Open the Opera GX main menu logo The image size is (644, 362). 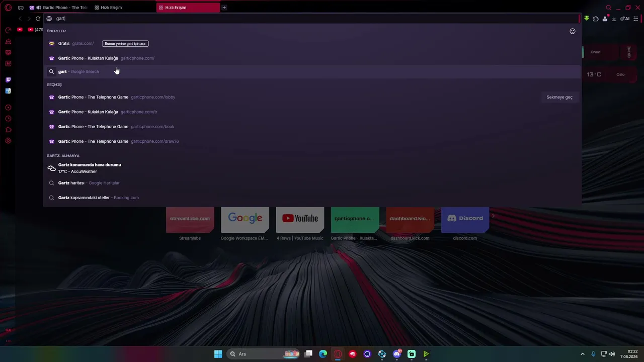pos(8,8)
